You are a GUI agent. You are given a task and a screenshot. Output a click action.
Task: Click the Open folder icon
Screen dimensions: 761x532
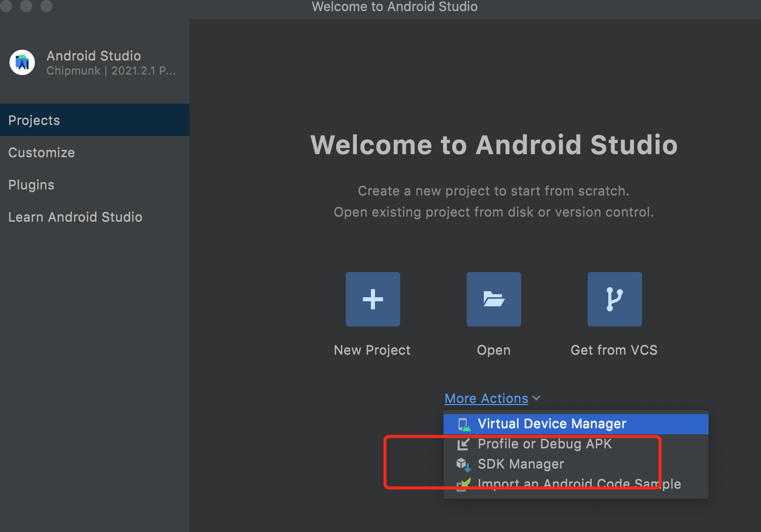point(494,299)
